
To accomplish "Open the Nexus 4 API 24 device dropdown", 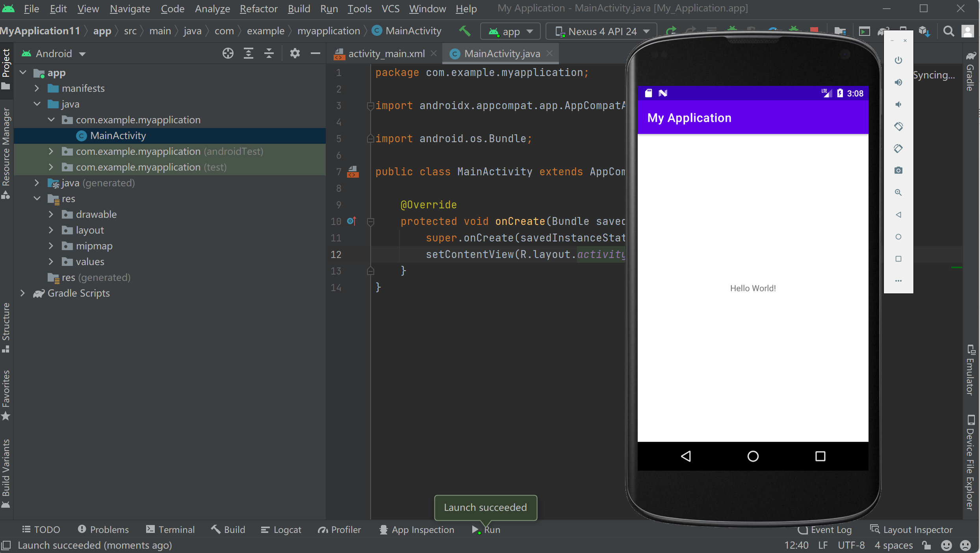I will (601, 31).
